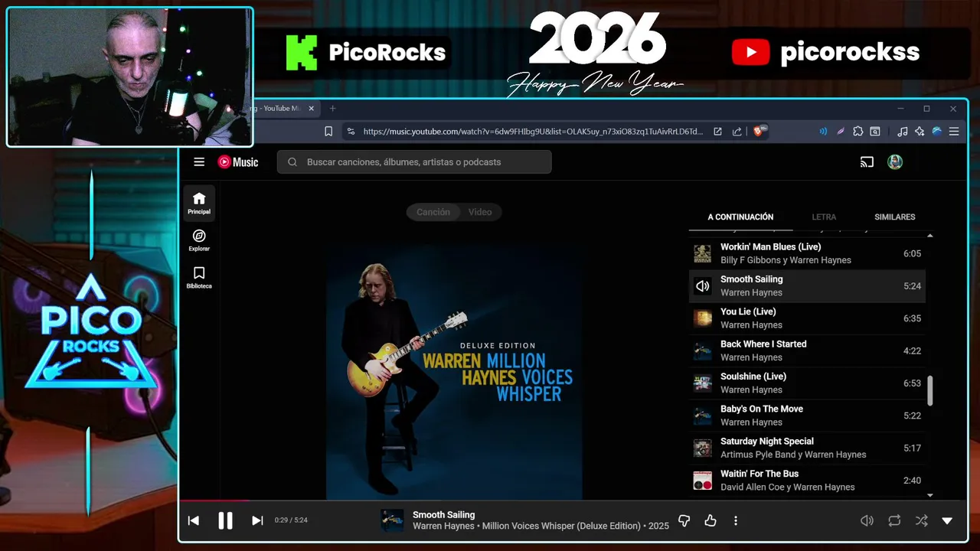Toggle repeat mode in player bar
Image resolution: width=980 pixels, height=551 pixels.
click(894, 520)
